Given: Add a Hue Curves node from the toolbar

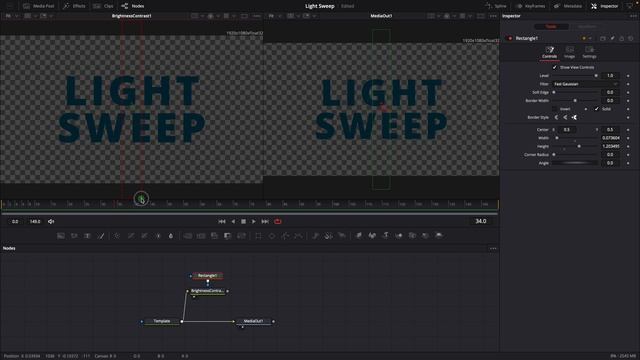Looking at the screenshot, I should 144,236.
